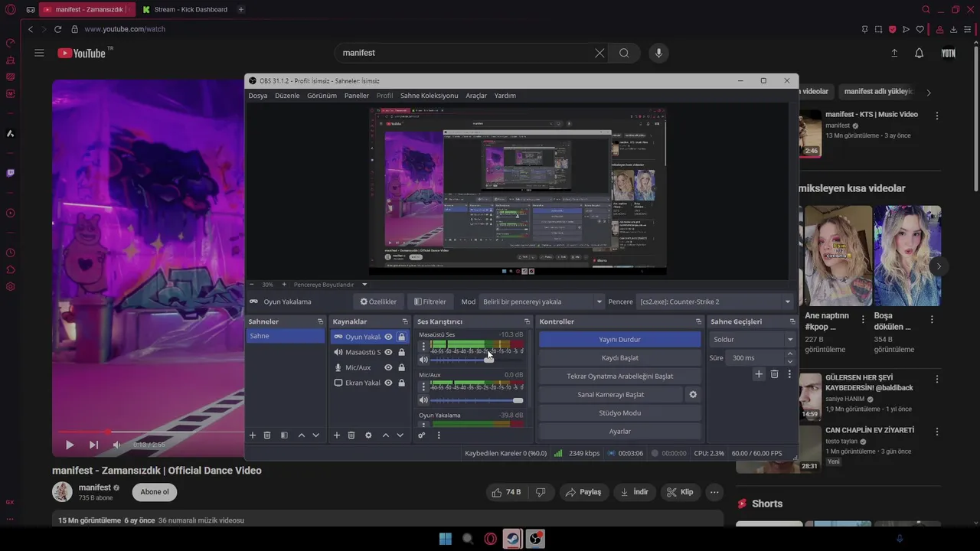This screenshot has width=980, height=551.
Task: Undock the Sahne Geçişleri panel
Action: (x=792, y=321)
